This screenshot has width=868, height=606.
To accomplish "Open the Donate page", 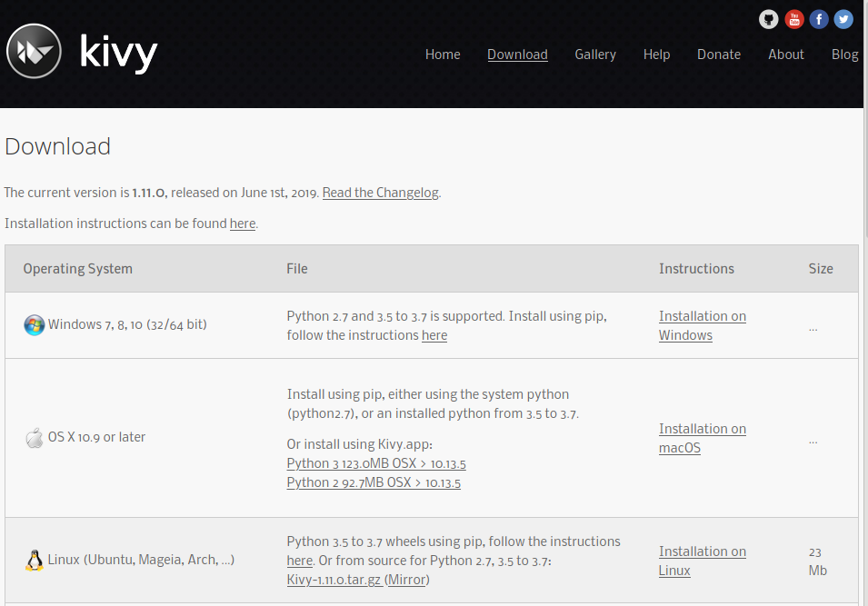I will coord(719,55).
